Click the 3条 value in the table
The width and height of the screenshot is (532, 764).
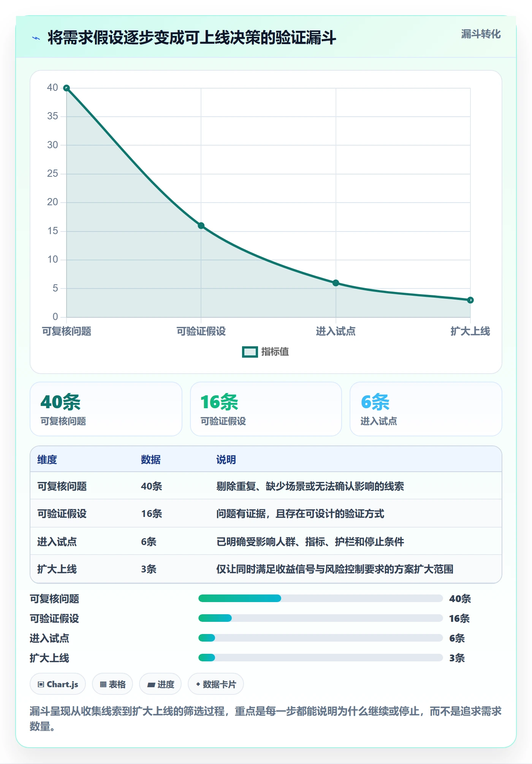pos(149,569)
